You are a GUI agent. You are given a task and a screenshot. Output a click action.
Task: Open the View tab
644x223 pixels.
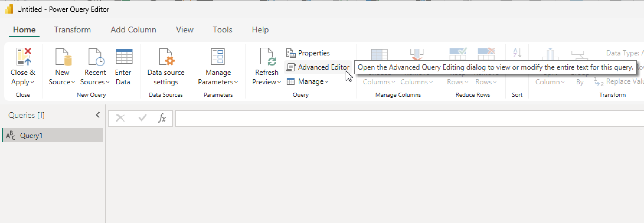point(185,30)
